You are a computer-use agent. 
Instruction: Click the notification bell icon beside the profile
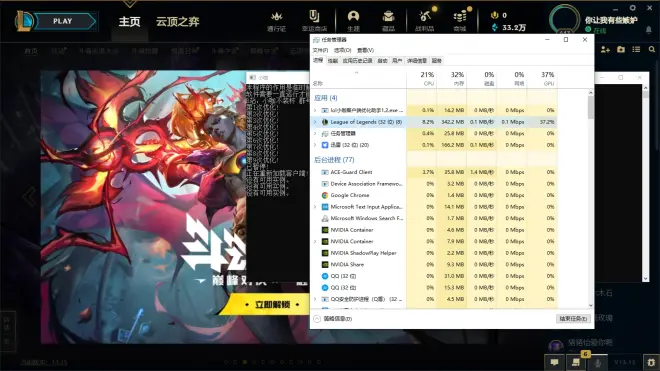[649, 30]
